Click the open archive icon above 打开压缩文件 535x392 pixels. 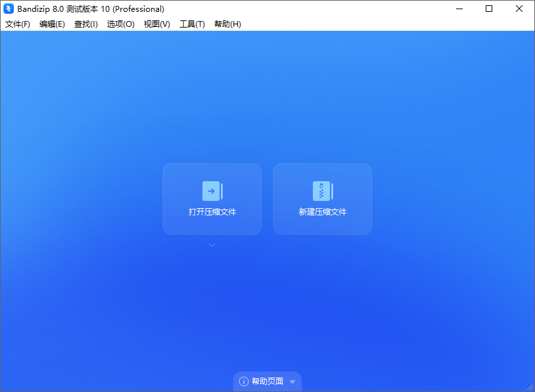pyautogui.click(x=212, y=190)
